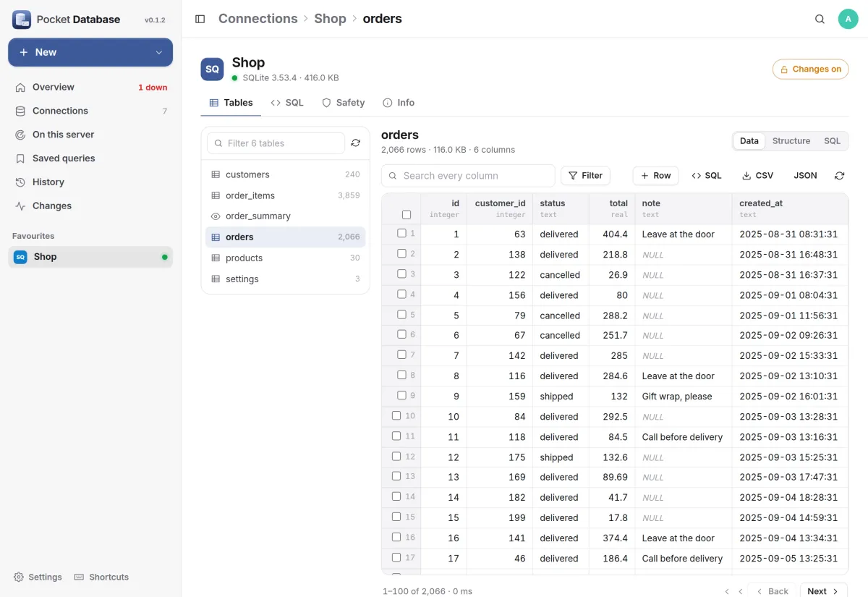868x597 pixels.
Task: Check the checkbox for row 5
Action: point(402,314)
